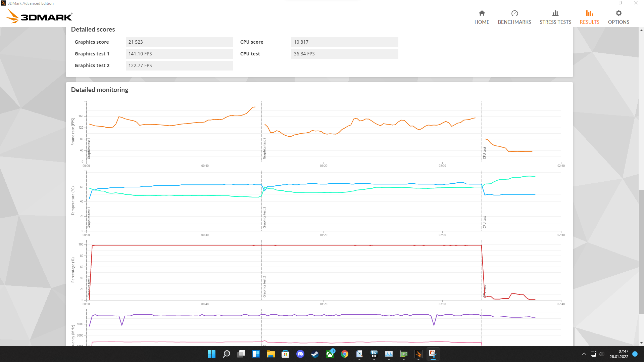Open the magnifier document app in taskbar

tap(359, 354)
